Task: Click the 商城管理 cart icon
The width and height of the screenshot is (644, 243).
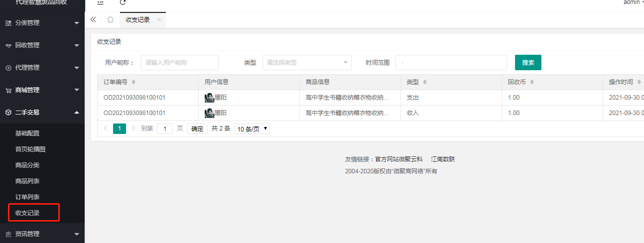Action: [8, 90]
